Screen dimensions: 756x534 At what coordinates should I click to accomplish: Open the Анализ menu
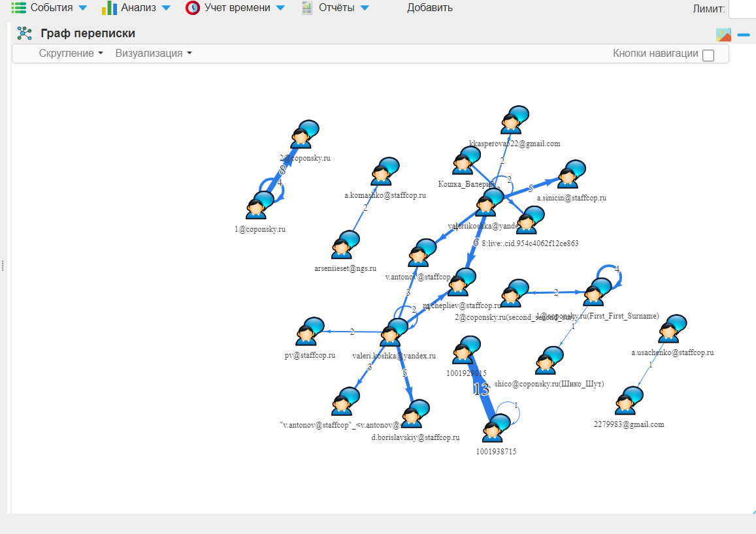point(137,8)
